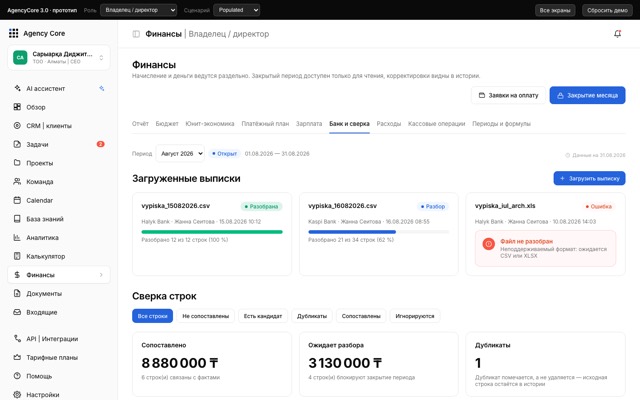Click the Тарифные планы icon

click(x=17, y=357)
